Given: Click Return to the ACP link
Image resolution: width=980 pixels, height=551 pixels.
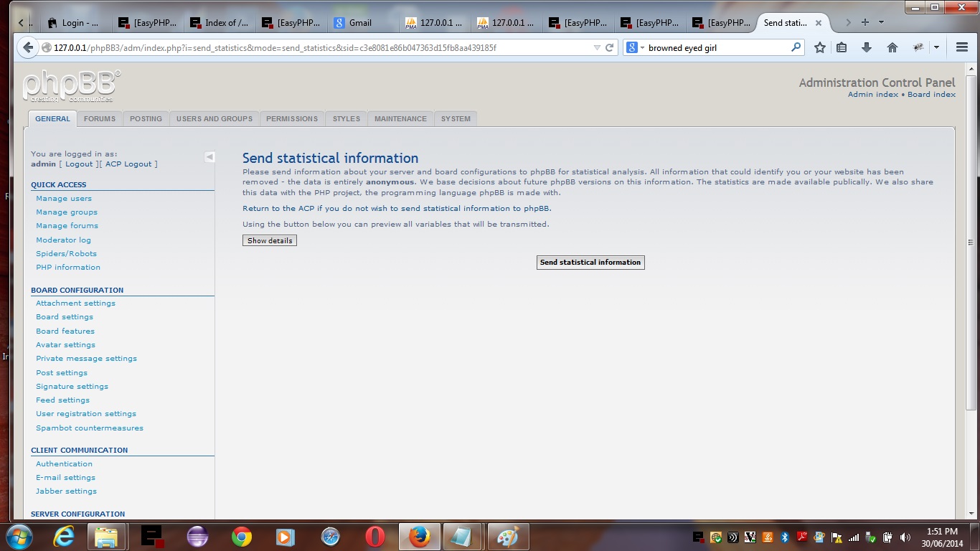Looking at the screenshot, I should (x=397, y=209).
